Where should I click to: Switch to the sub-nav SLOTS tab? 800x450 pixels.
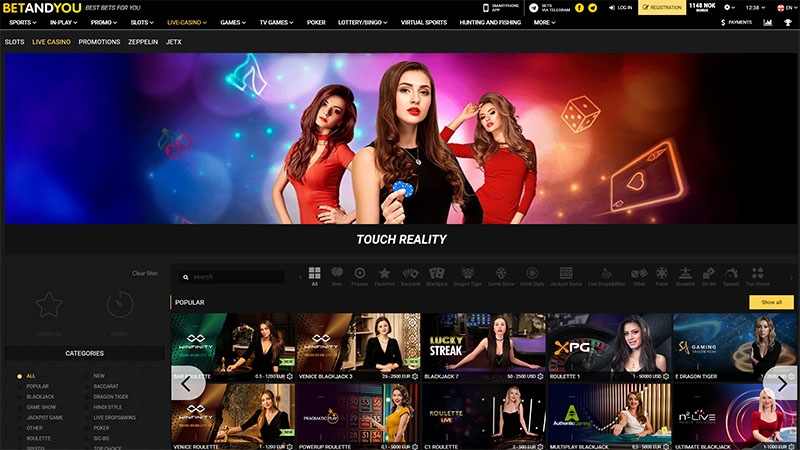[14, 42]
